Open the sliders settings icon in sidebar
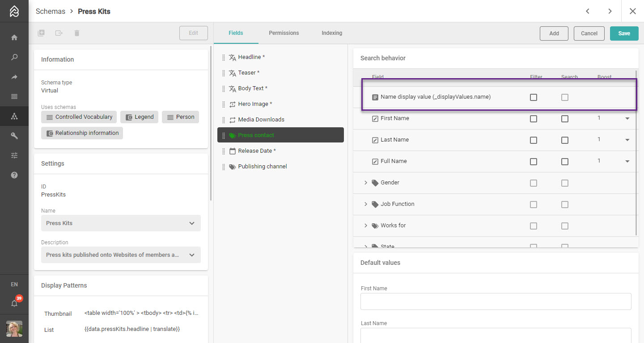Viewport: 644px width, 343px height. tap(14, 155)
